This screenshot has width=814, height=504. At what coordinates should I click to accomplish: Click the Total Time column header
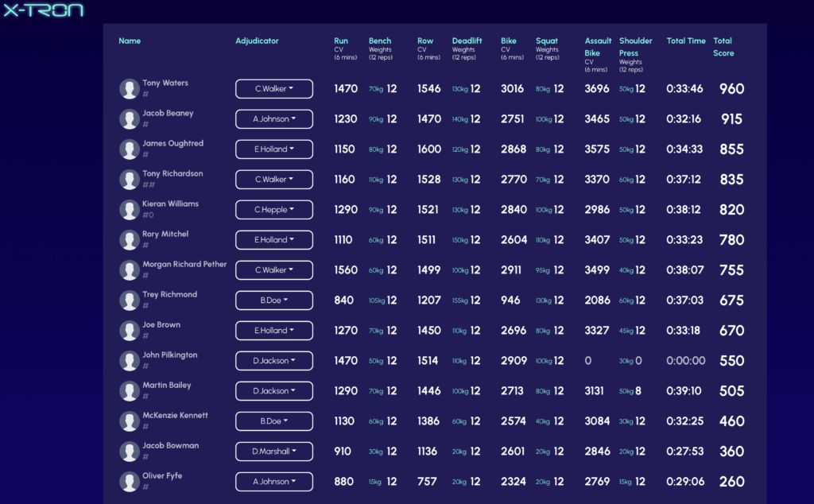point(685,41)
